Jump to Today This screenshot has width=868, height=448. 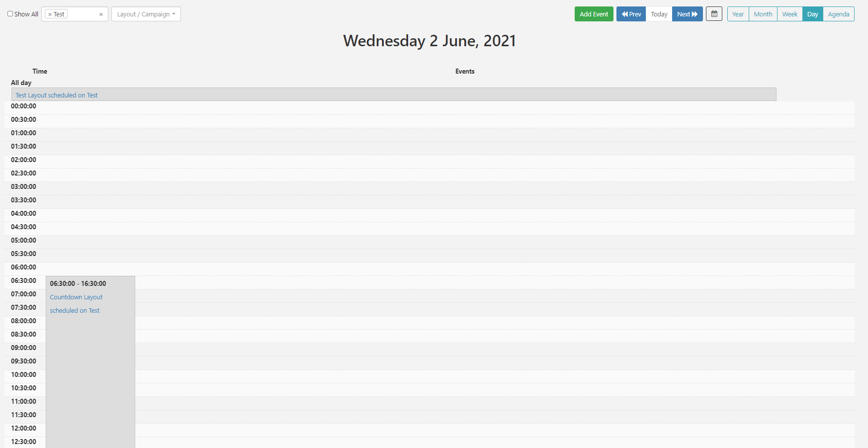[x=659, y=14]
